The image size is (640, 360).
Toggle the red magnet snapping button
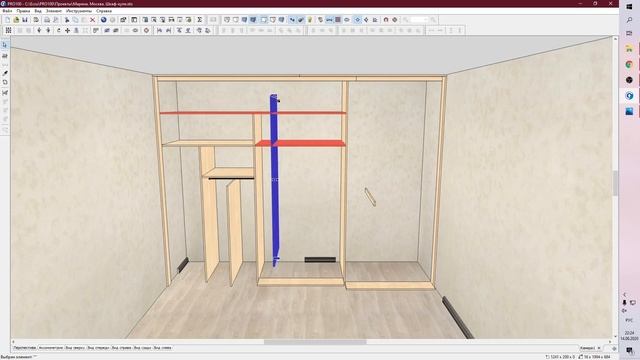click(x=386, y=20)
